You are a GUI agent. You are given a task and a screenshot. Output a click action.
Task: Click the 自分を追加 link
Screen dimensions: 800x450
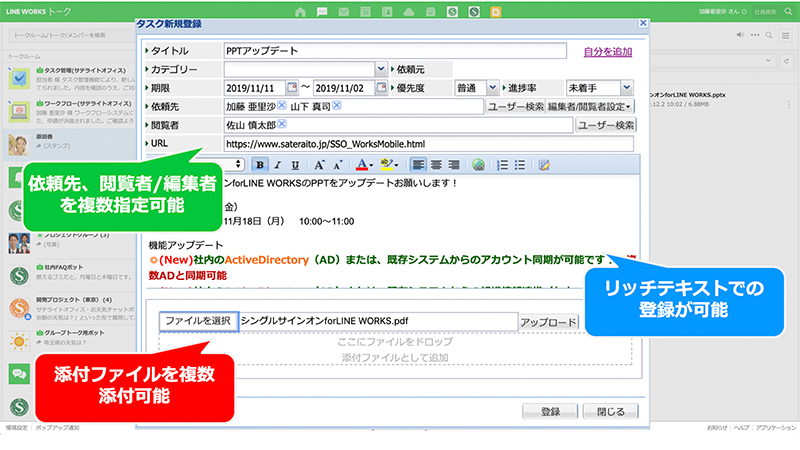tap(608, 52)
